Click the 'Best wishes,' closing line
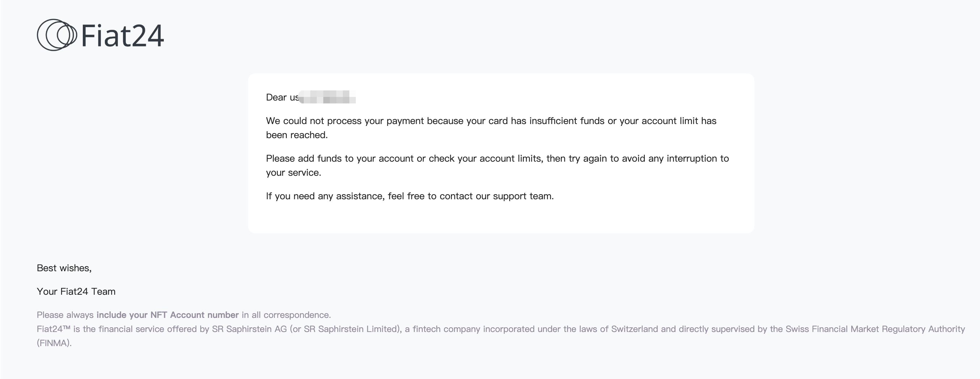Image resolution: width=980 pixels, height=379 pixels. [64, 268]
